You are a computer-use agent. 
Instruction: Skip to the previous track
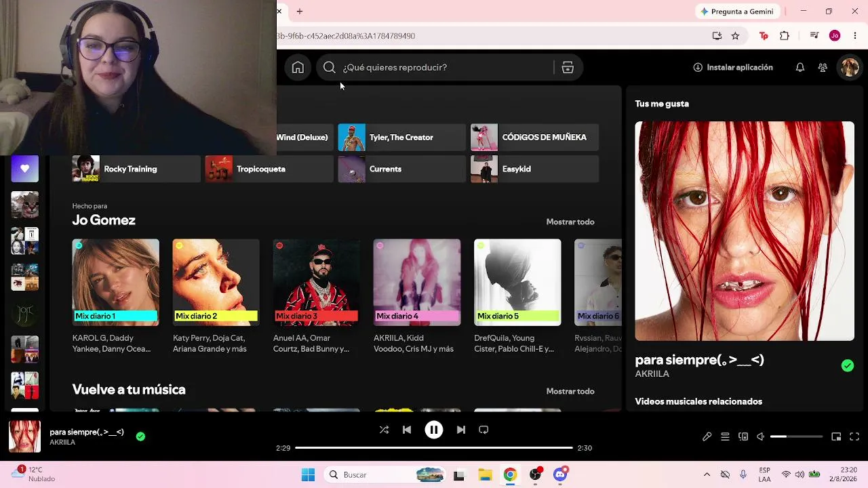point(407,430)
